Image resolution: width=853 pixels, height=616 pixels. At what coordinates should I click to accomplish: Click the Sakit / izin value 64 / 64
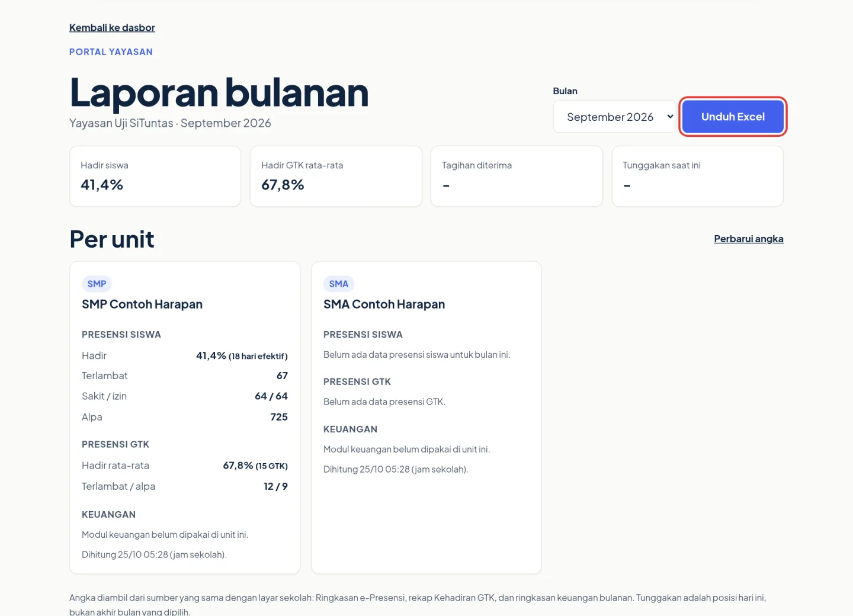coord(271,396)
